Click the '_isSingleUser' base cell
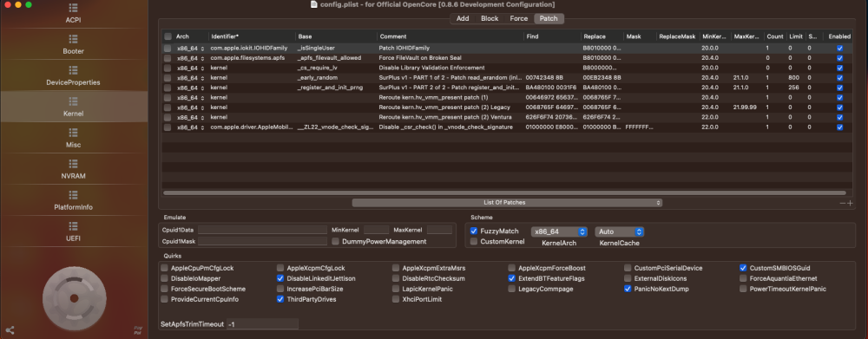This screenshot has width=868, height=339. 316,48
